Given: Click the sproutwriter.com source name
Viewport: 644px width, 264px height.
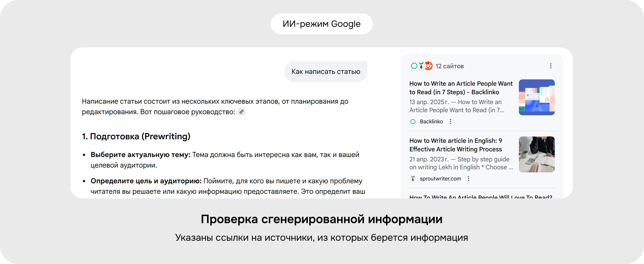Looking at the screenshot, I should coord(440,179).
